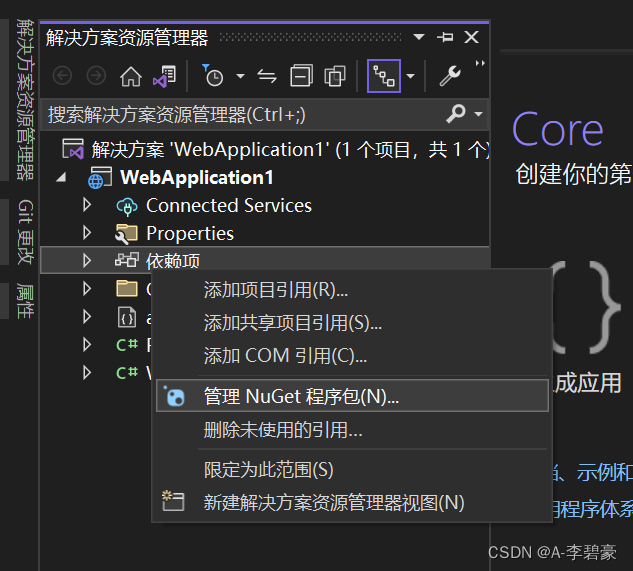633x571 pixels.
Task: Click the Properties wrench folder icon
Action: 126,234
